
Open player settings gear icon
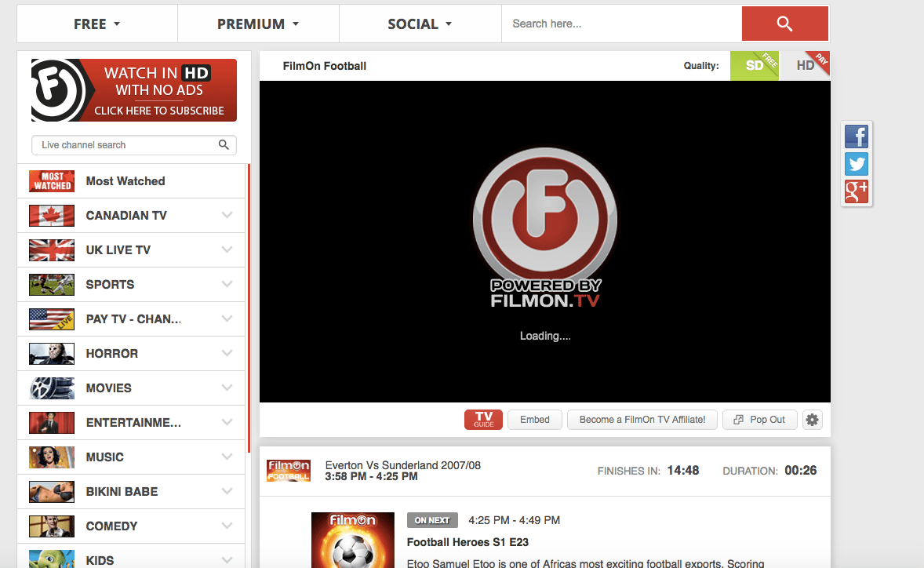pos(812,420)
